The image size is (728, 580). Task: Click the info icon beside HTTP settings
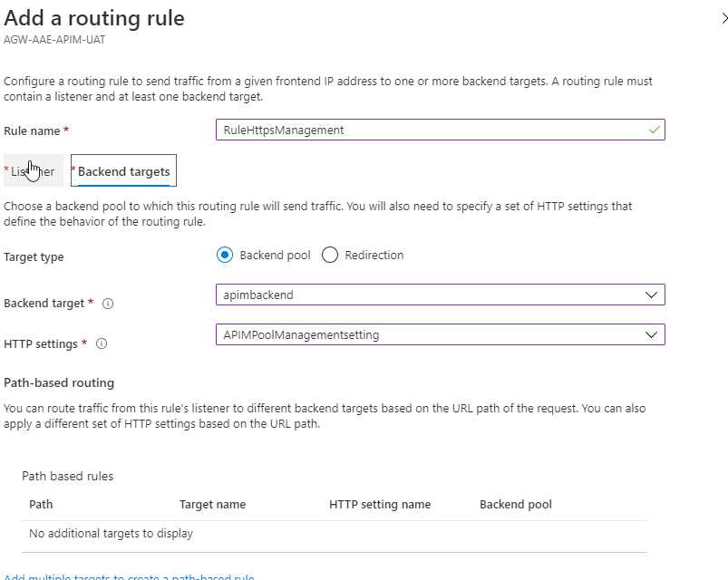102,344
